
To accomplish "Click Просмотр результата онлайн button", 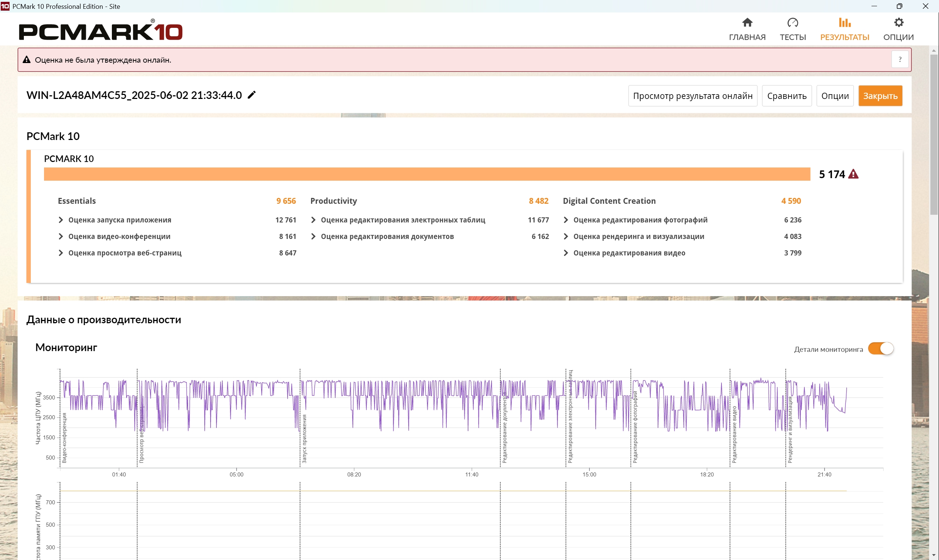I will [693, 96].
